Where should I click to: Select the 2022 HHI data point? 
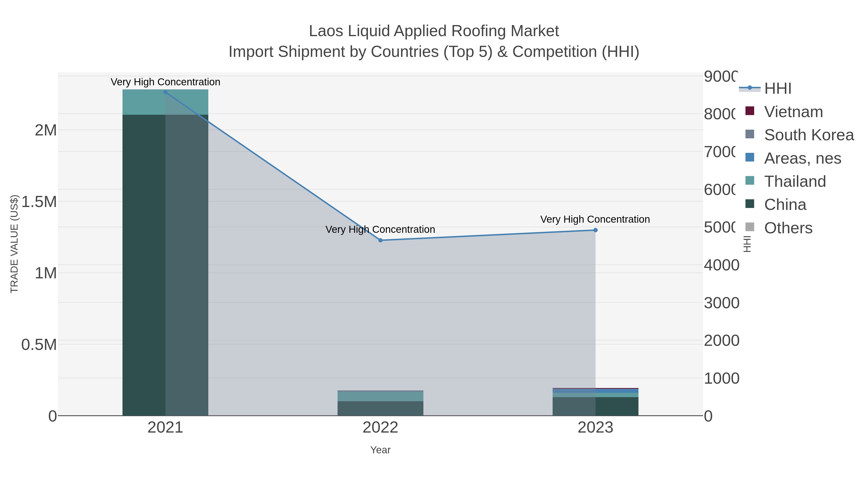click(380, 240)
